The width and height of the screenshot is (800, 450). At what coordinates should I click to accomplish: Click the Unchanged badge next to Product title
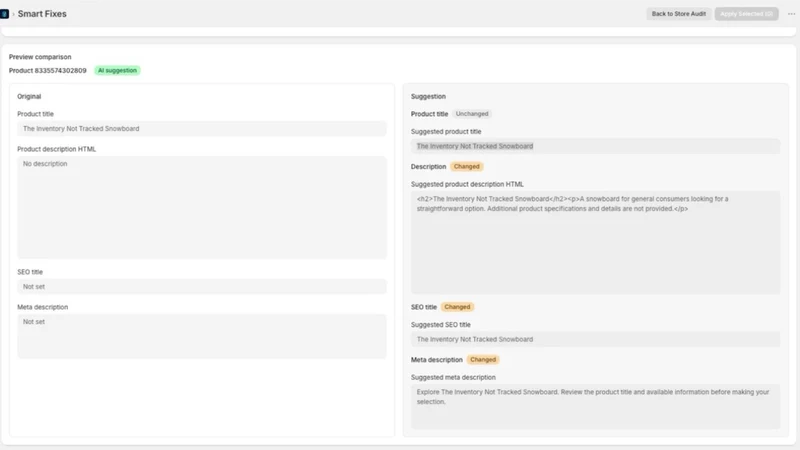(472, 114)
